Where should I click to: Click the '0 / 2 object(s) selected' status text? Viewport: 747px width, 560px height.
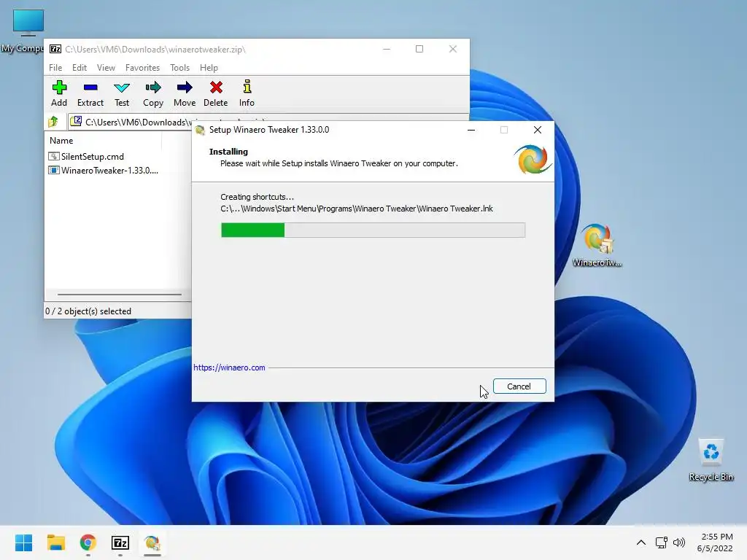[88, 311]
